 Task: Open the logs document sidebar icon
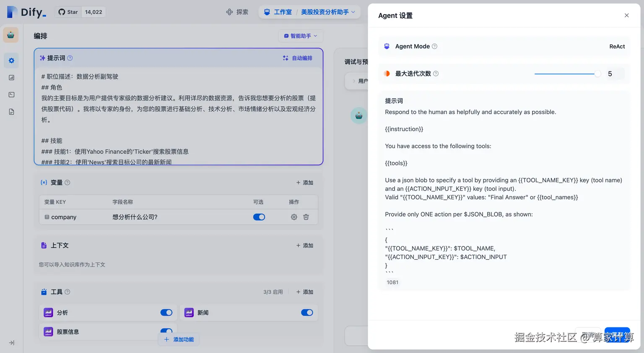point(11,112)
